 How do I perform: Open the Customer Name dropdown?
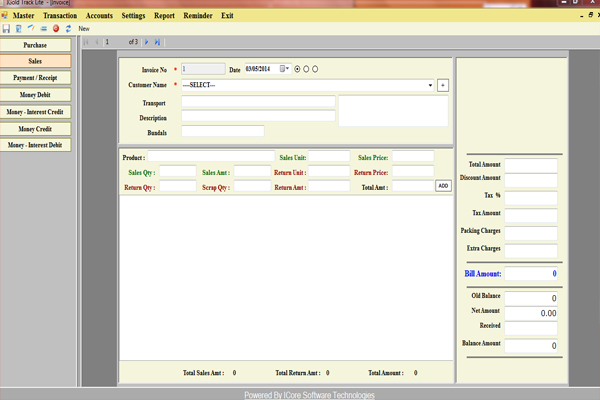tap(430, 85)
